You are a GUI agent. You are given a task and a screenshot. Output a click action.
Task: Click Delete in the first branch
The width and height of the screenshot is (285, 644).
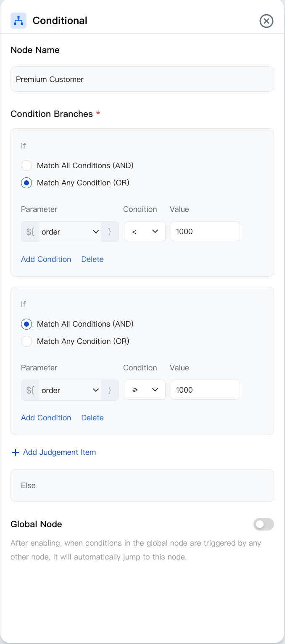click(x=92, y=259)
